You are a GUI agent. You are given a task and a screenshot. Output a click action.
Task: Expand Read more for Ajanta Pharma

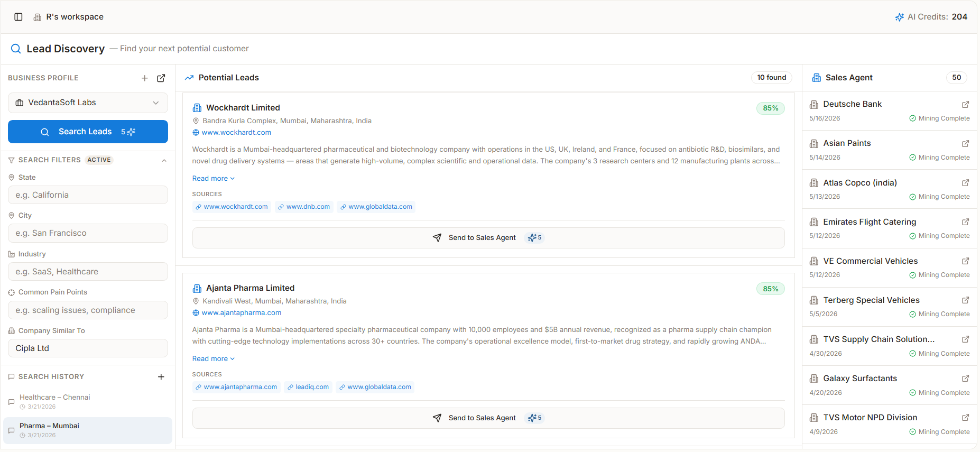pyautogui.click(x=214, y=359)
